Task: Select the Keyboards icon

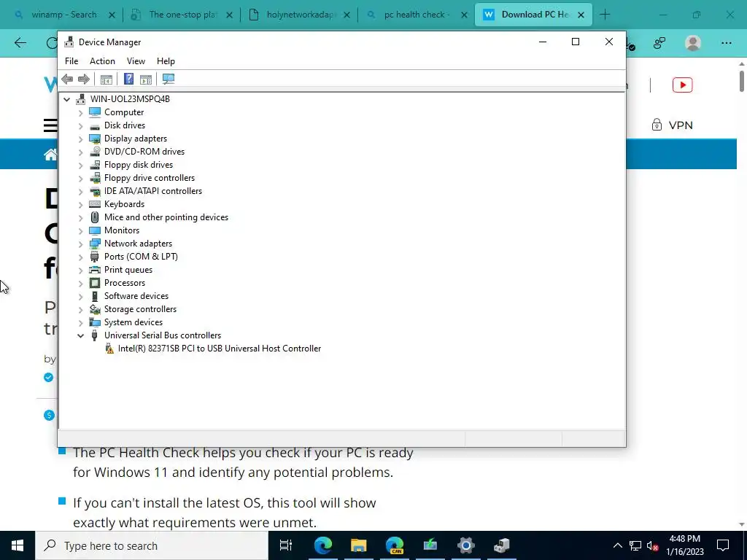Action: 95,204
